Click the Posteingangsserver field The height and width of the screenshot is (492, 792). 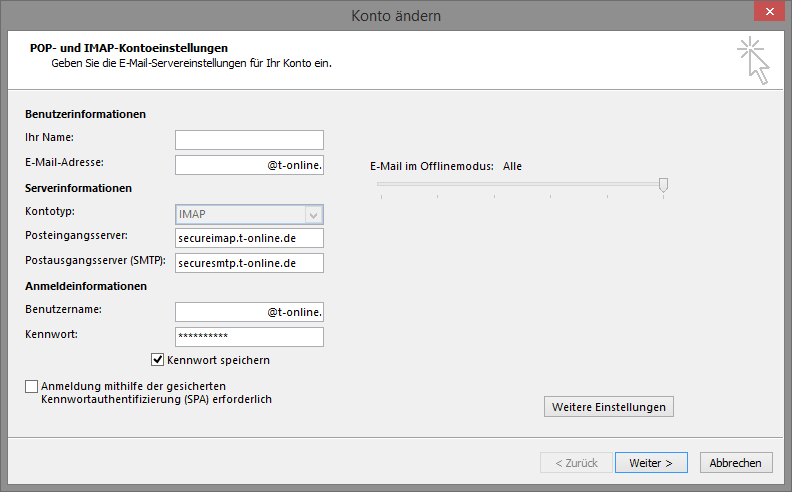249,238
